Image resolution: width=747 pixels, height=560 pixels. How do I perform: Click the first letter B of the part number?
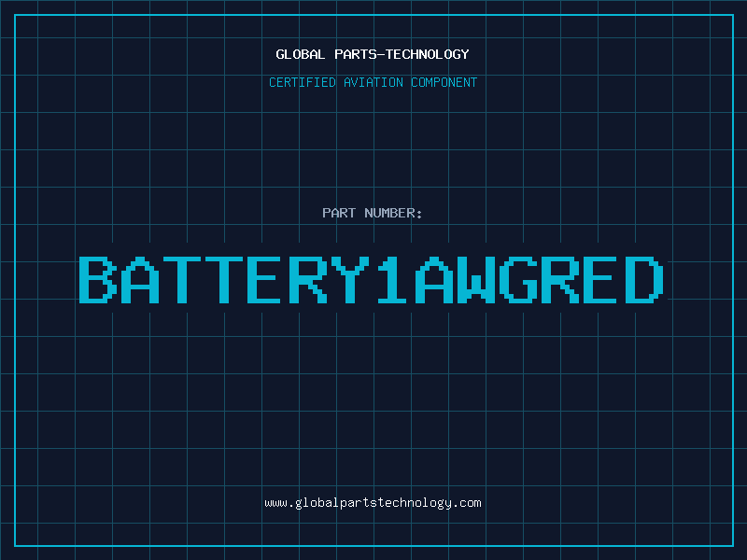[x=98, y=280]
